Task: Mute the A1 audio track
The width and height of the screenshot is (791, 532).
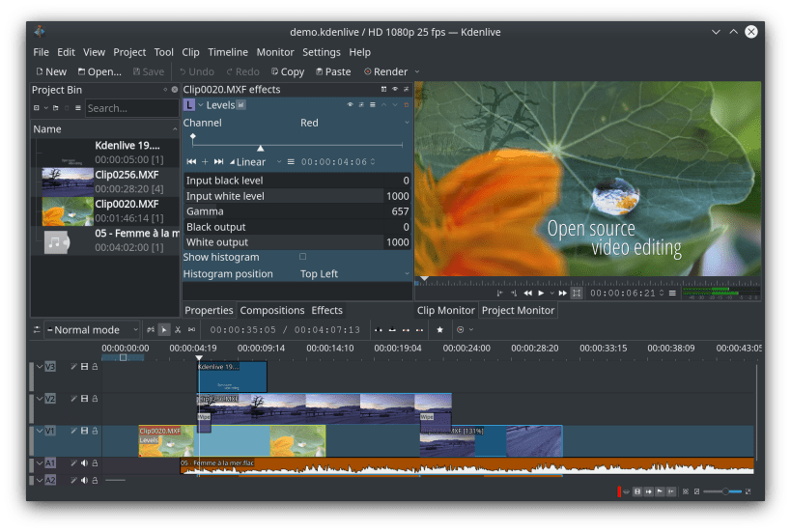Action: [84, 463]
